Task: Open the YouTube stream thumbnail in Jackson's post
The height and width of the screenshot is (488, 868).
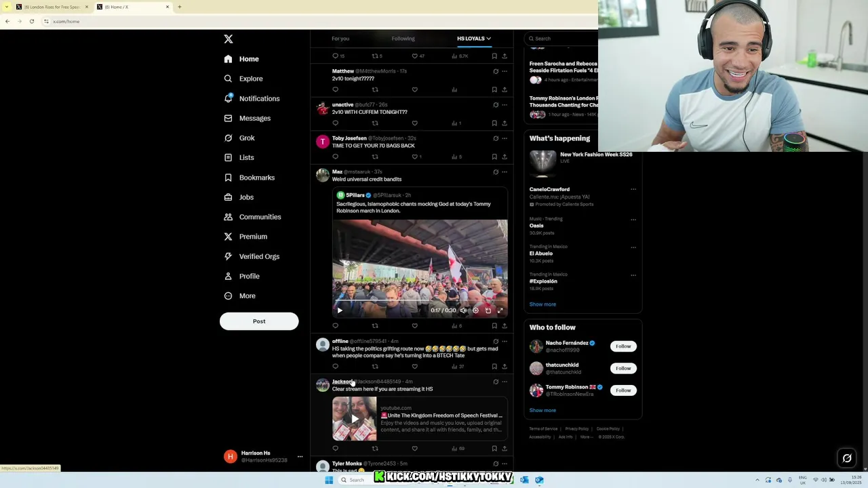Action: 354,419
